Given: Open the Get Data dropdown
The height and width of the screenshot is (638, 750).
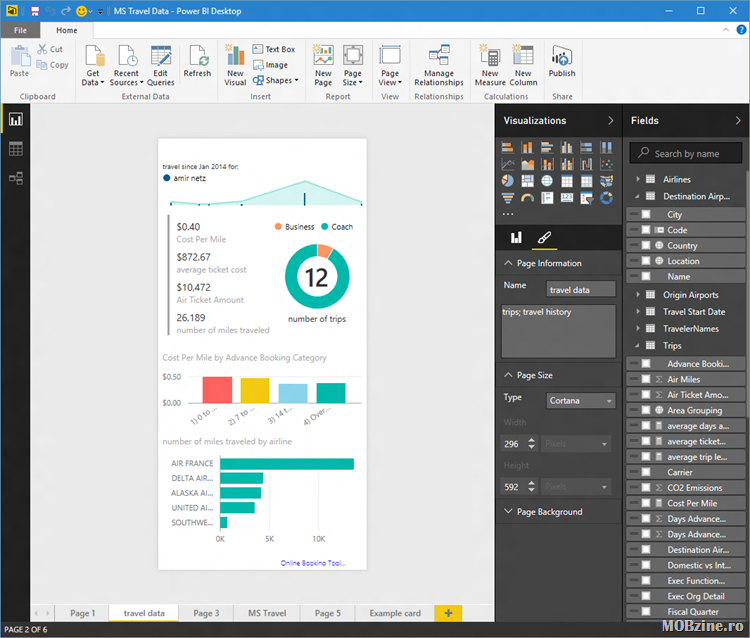Looking at the screenshot, I should click(93, 66).
